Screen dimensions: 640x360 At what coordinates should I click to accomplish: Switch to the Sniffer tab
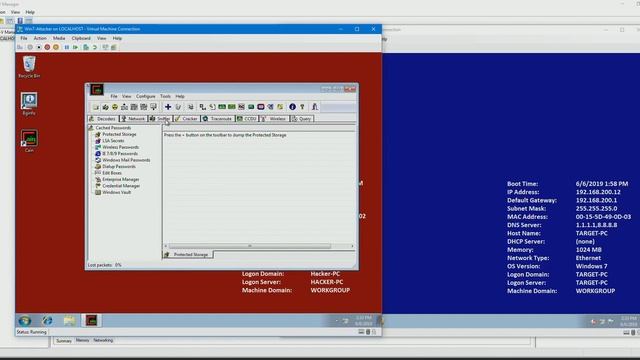coord(160,119)
